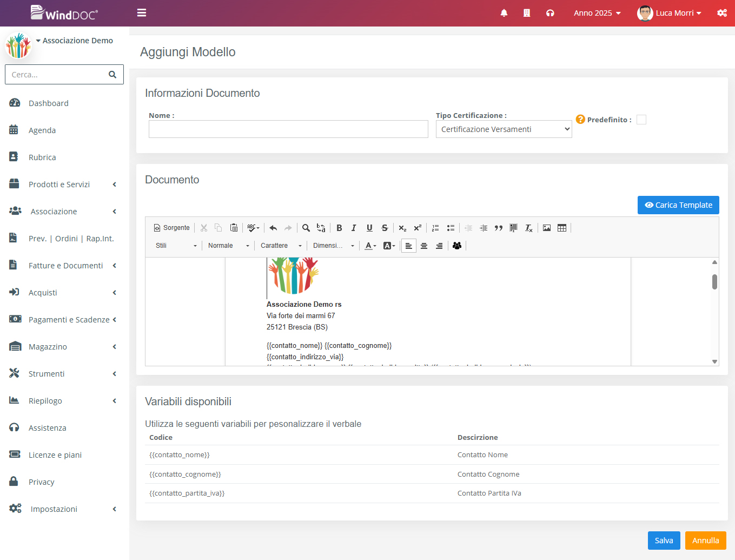Click the Carica Template button

coord(678,205)
